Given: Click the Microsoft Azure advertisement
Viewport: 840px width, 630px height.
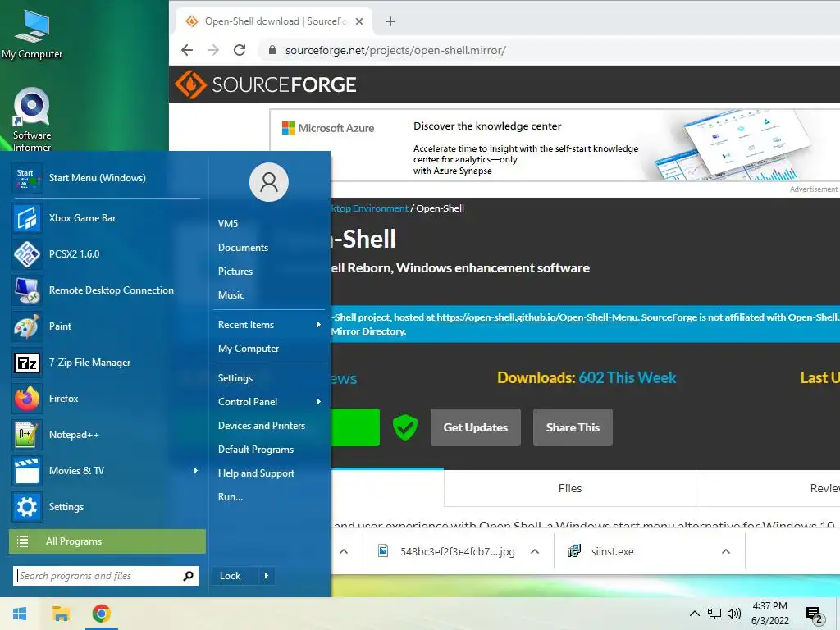Looking at the screenshot, I should pyautogui.click(x=554, y=146).
